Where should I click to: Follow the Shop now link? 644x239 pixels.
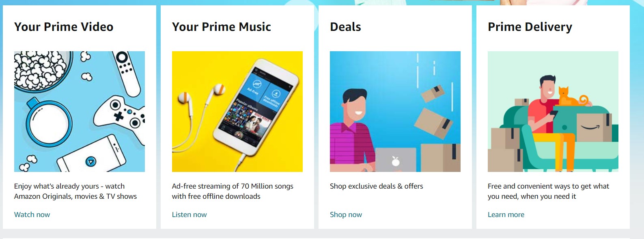tap(346, 215)
